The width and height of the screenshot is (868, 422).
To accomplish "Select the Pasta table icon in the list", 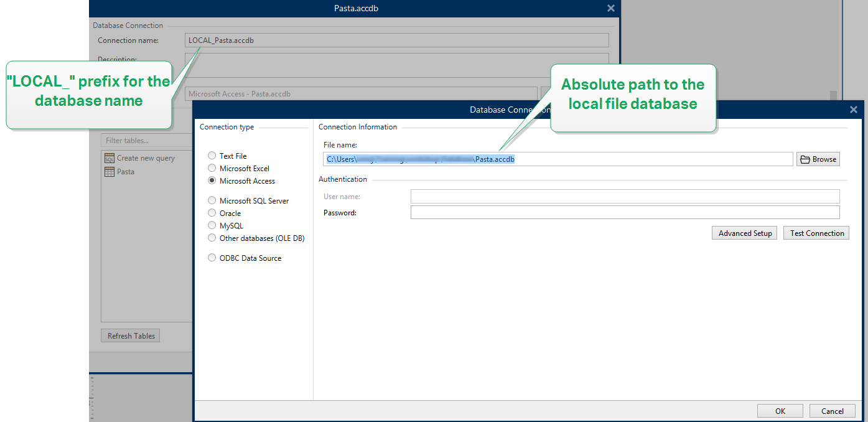I will (108, 171).
